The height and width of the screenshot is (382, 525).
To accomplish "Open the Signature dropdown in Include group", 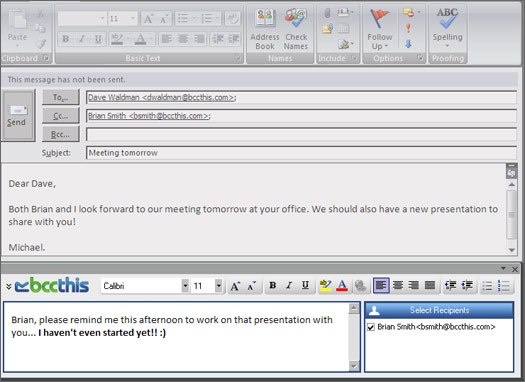I will pyautogui.click(x=346, y=44).
